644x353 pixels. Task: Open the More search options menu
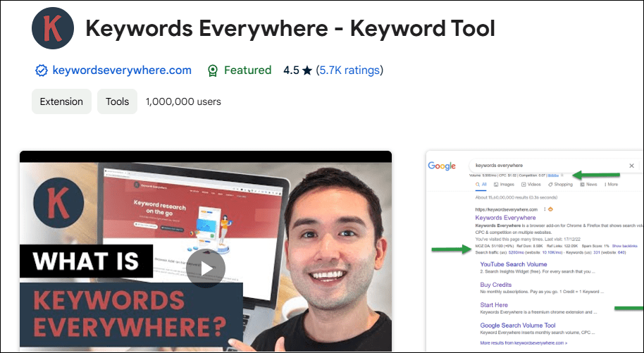(x=611, y=185)
